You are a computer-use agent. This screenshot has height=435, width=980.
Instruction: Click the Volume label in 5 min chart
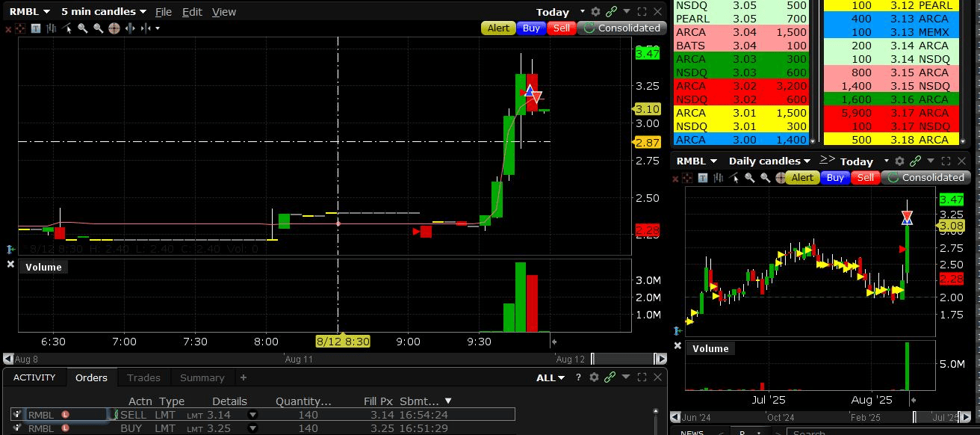click(43, 267)
